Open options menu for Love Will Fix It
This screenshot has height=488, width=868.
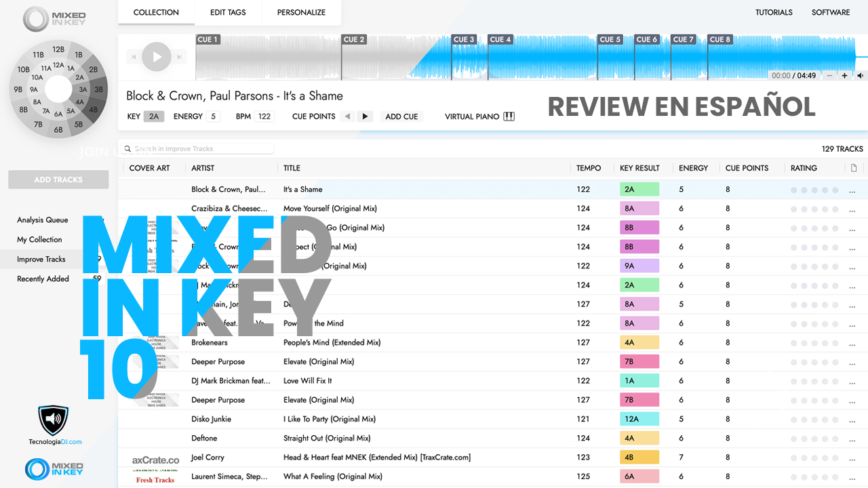852,382
